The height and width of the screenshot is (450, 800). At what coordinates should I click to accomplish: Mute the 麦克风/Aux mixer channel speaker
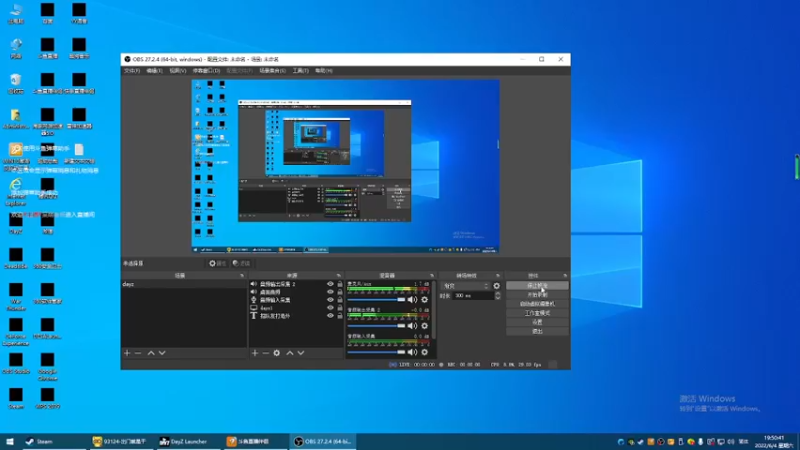click(412, 299)
